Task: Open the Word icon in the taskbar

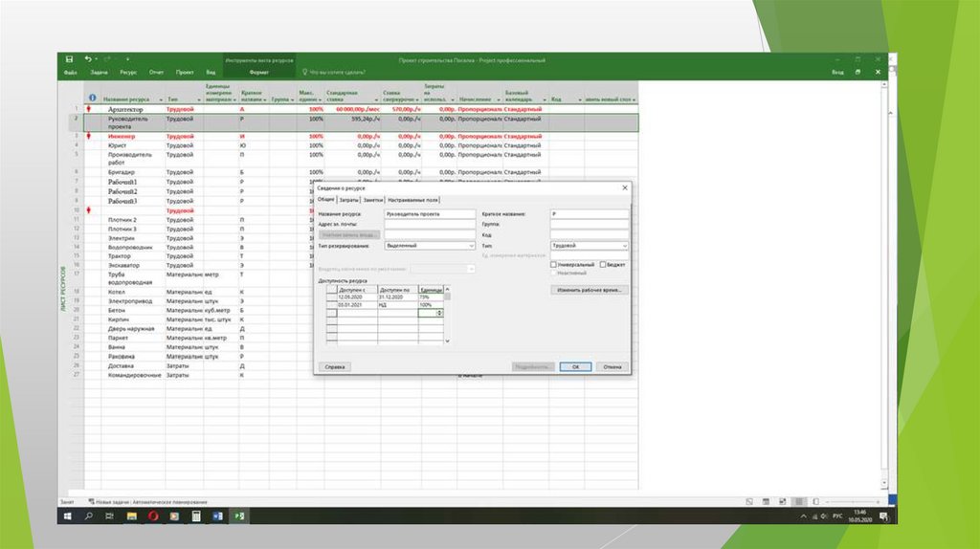Action: tap(217, 516)
